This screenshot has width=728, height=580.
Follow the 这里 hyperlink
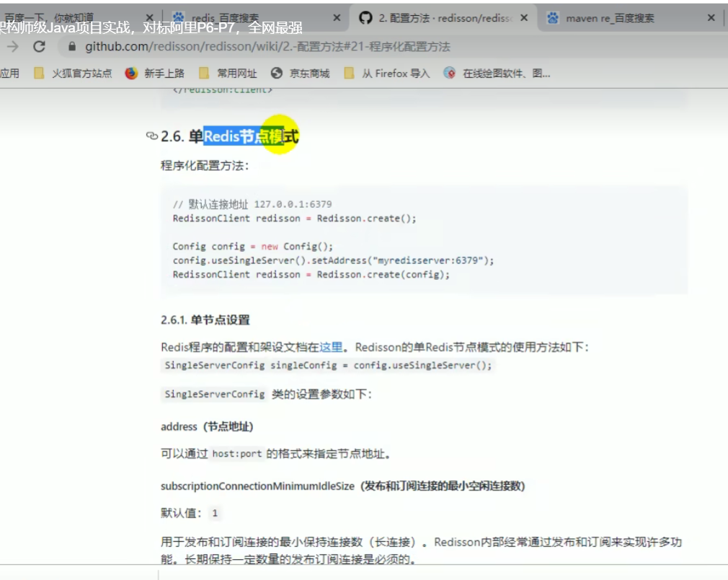pos(331,347)
